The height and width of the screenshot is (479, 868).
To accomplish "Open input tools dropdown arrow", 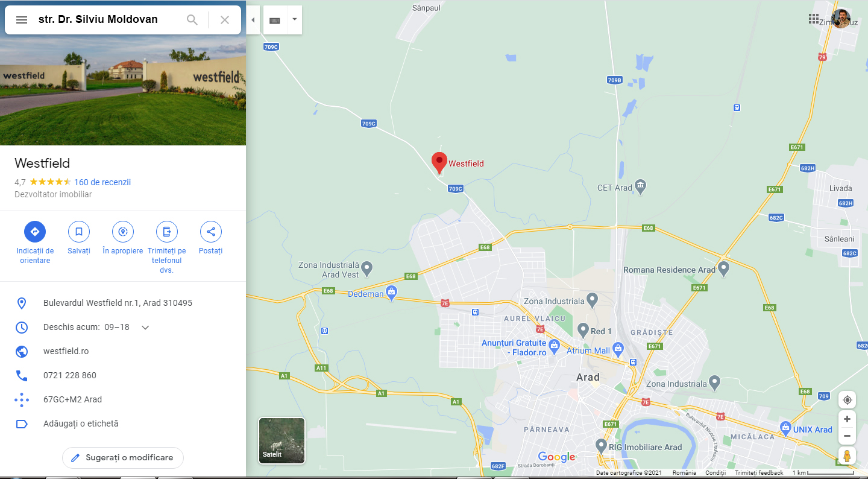I will tap(294, 20).
